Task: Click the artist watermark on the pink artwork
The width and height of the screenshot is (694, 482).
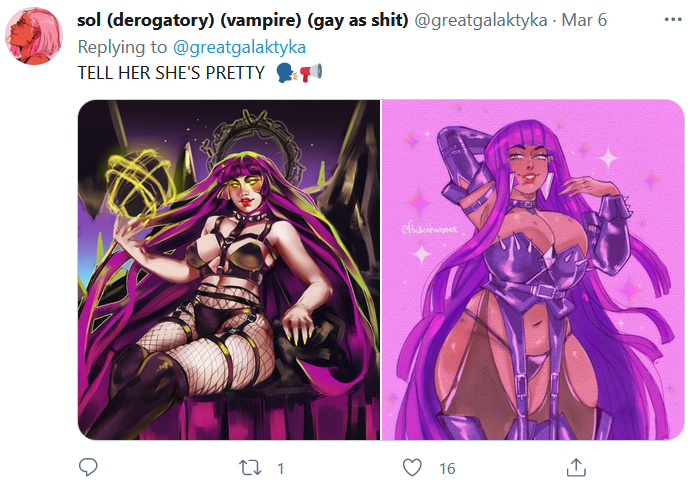Action: 429,229
